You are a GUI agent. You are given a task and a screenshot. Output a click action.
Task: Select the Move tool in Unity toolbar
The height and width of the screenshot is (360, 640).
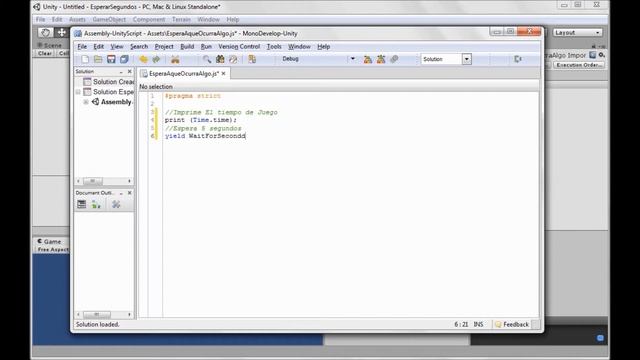point(61,32)
